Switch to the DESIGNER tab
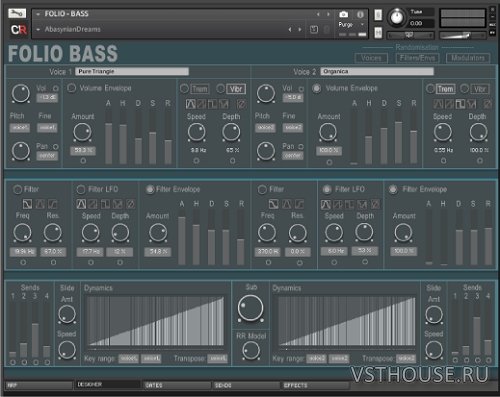500x397 pixels. click(107, 385)
